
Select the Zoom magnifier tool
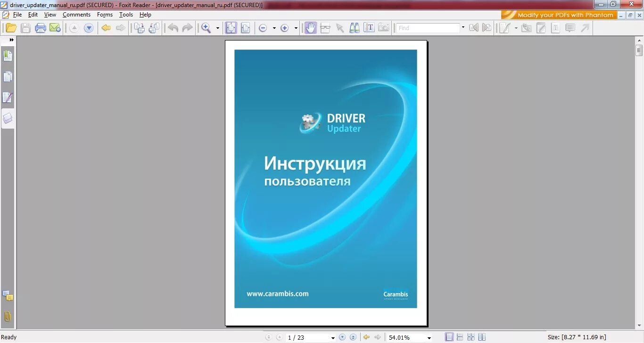tap(206, 28)
